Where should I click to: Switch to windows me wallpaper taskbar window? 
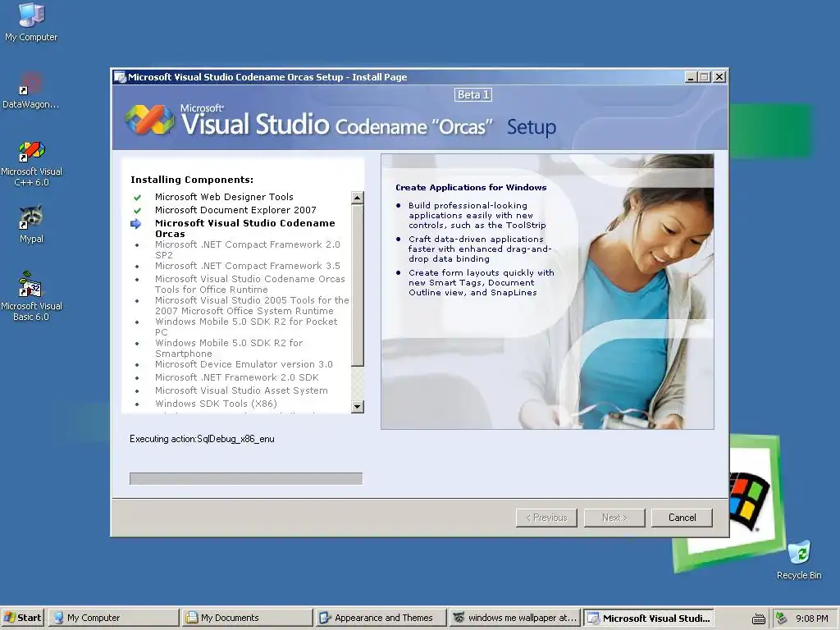[x=515, y=618]
